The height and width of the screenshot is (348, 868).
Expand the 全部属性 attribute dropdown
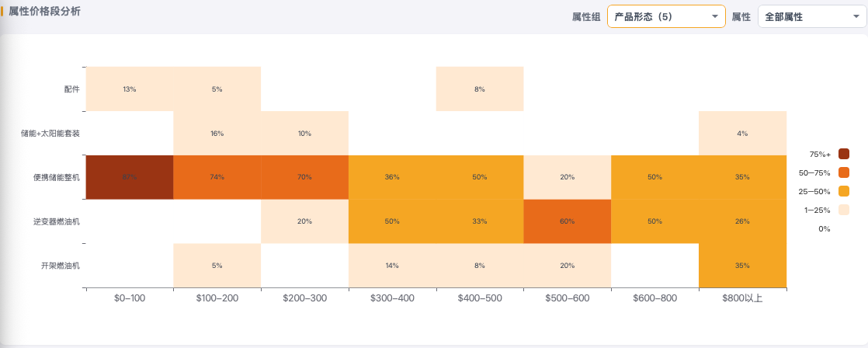pos(813,16)
